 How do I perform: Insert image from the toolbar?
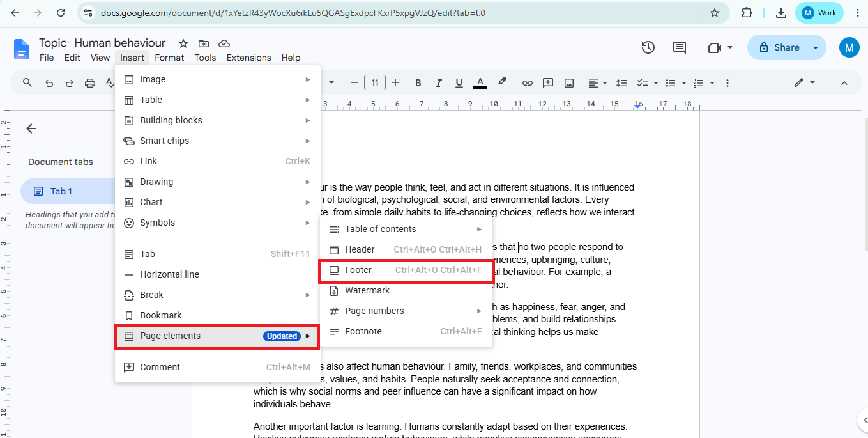[x=568, y=82]
